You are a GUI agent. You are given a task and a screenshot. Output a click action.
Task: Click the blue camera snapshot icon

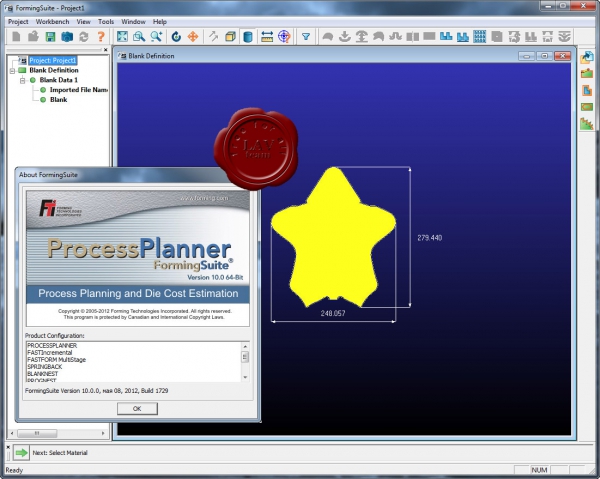click(x=67, y=37)
